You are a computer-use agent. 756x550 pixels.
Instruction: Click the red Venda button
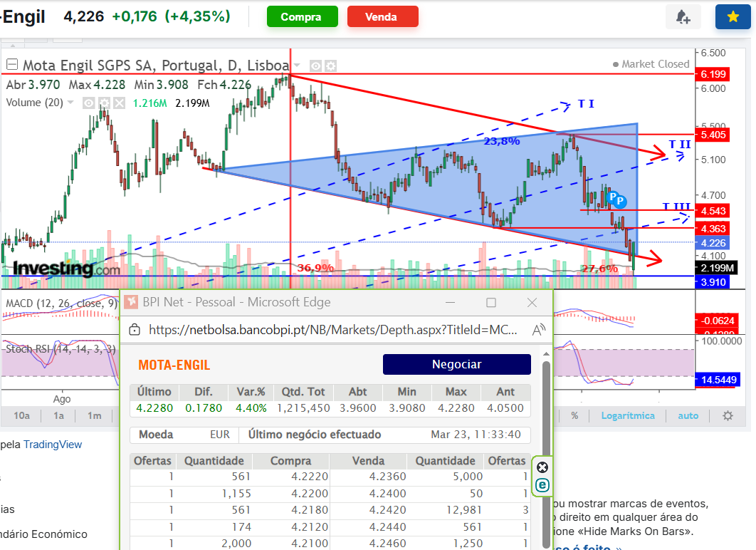(382, 17)
